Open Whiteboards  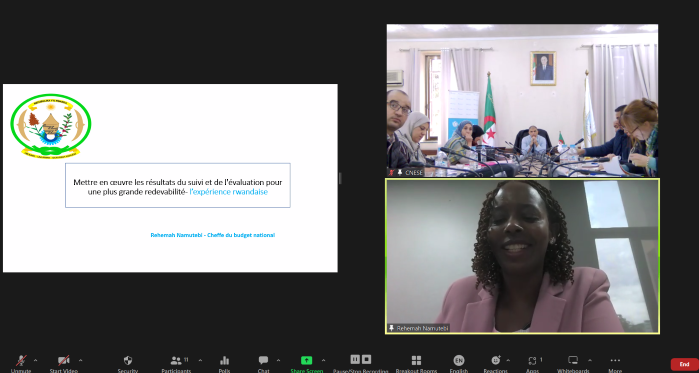point(573,363)
